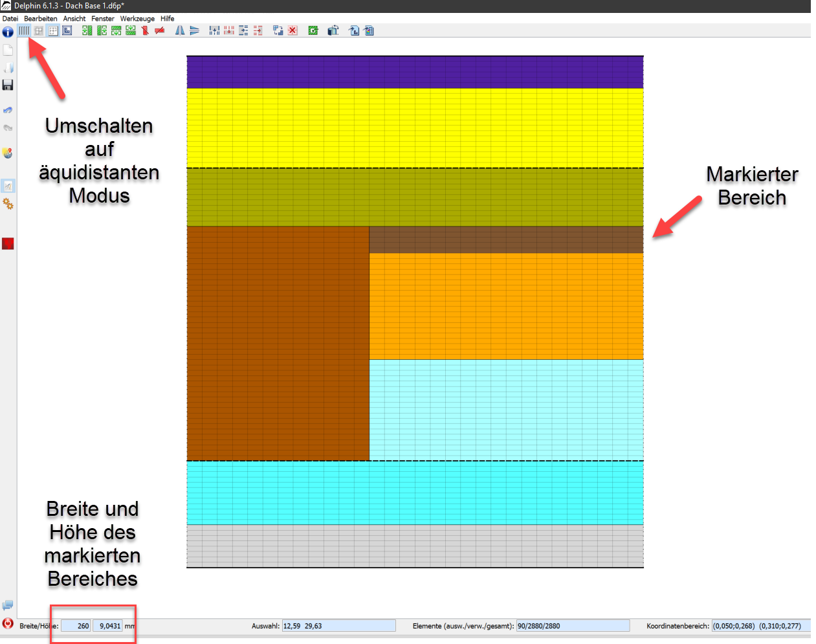This screenshot has height=644, width=816.
Task: Select the orange material block
Action: (x=506, y=306)
